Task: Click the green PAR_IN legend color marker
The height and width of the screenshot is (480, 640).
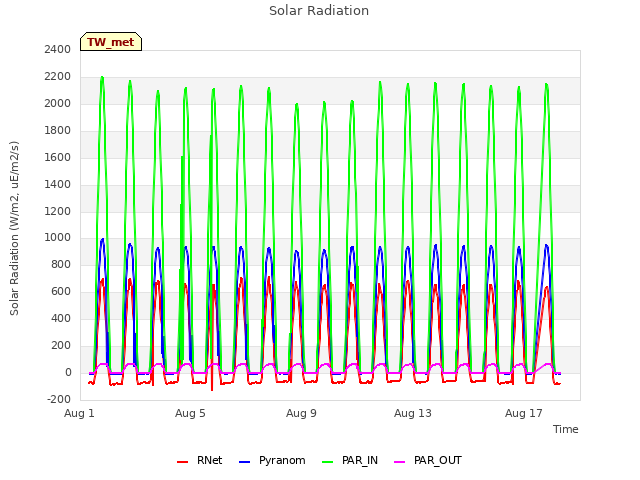Action: pos(327,462)
